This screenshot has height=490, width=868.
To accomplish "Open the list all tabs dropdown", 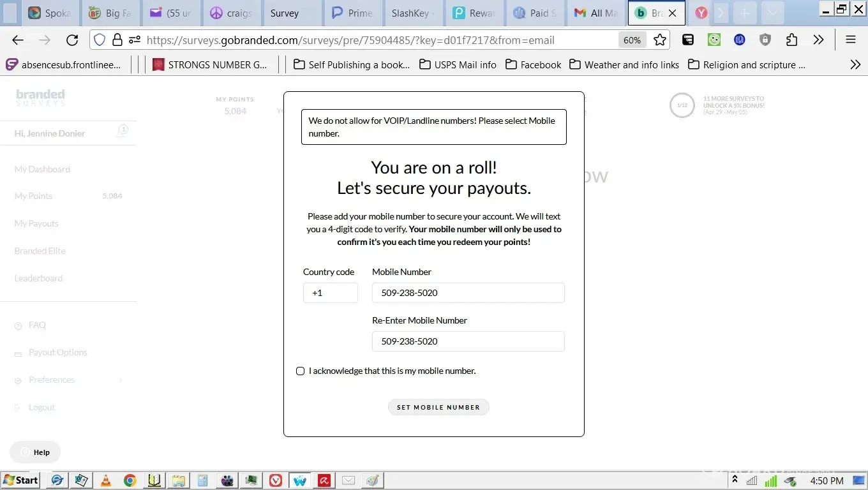I will pos(772,13).
